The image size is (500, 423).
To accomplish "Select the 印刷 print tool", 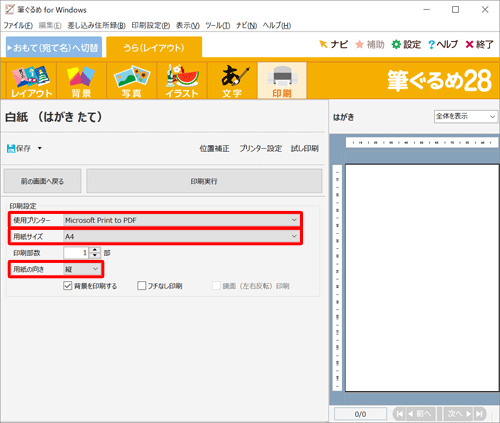I will pos(282,81).
